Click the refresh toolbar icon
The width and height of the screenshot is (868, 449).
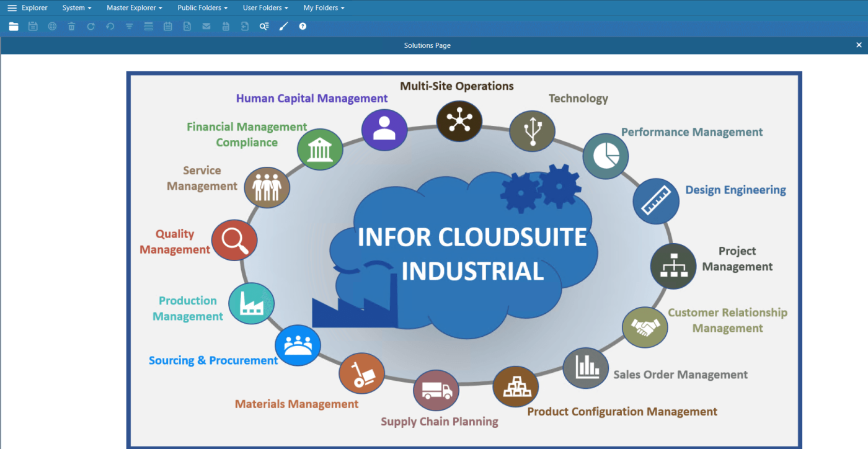pos(91,27)
